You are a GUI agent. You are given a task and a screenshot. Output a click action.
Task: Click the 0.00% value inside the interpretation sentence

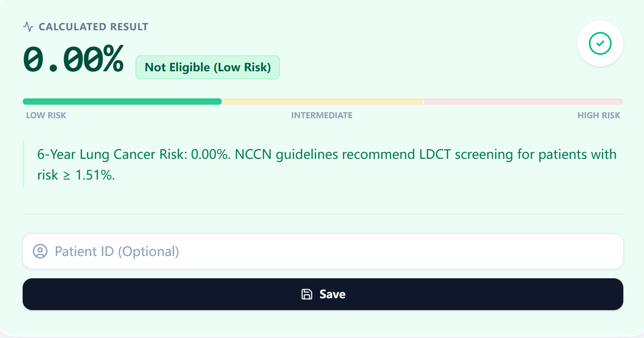coord(210,154)
